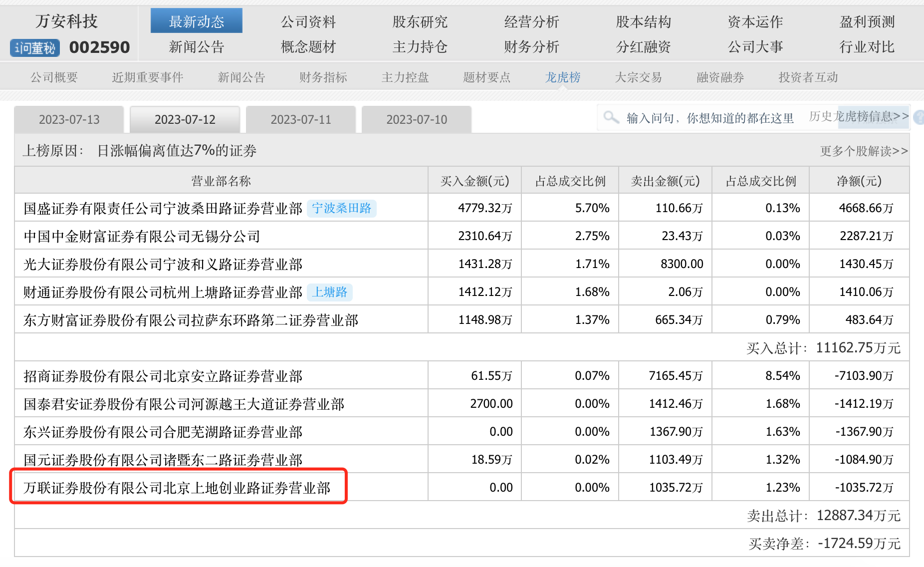Switch to the 龙虎榜 sub-tab

tap(563, 77)
